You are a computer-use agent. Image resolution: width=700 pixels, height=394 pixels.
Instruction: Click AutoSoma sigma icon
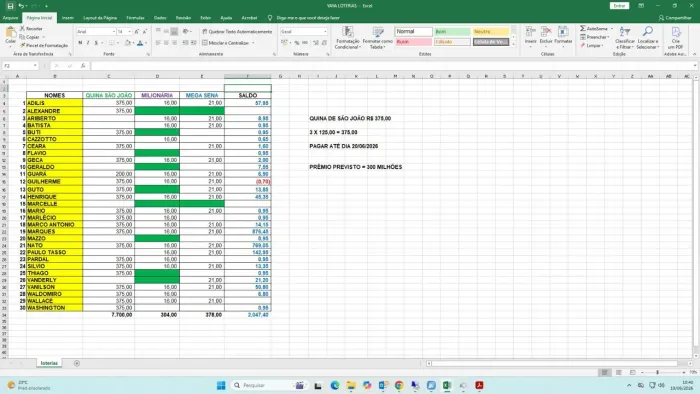click(x=583, y=29)
